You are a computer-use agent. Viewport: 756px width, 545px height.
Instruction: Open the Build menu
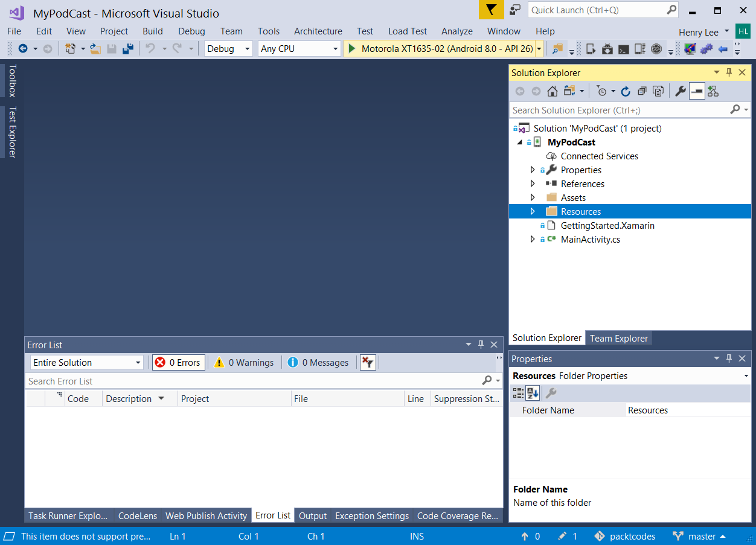[x=153, y=31]
